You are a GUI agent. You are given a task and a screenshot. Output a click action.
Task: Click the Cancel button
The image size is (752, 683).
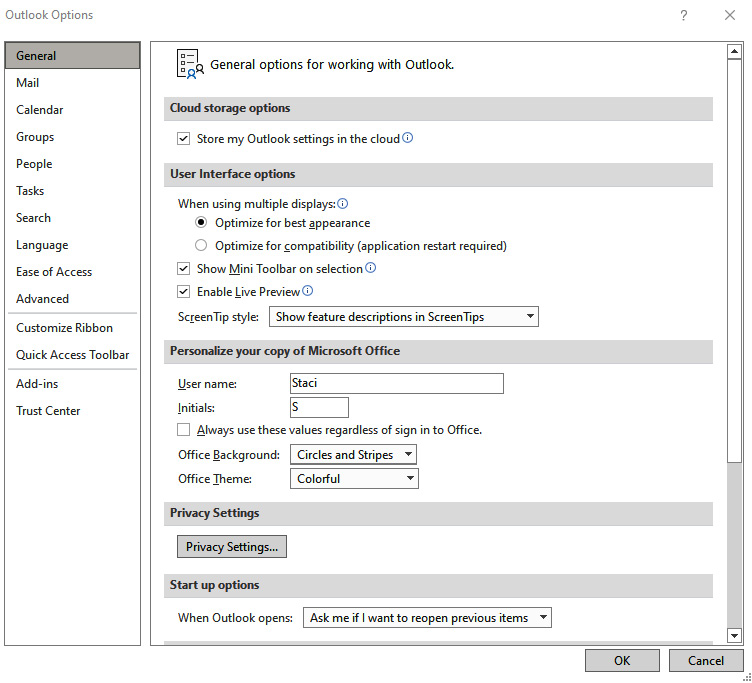(x=705, y=660)
